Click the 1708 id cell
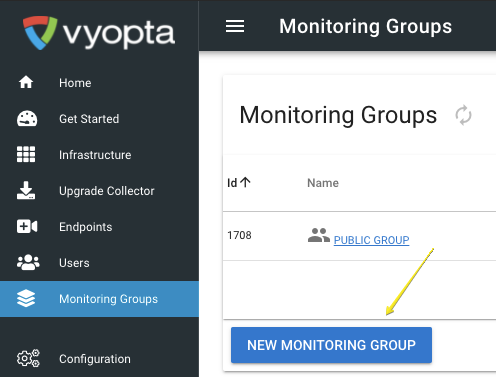This screenshot has height=377, width=496. coord(239,235)
